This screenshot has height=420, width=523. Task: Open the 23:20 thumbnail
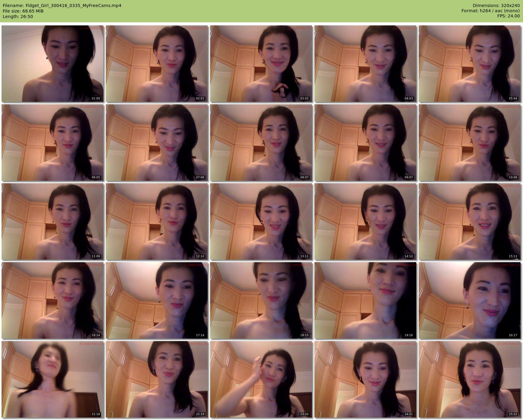261,379
